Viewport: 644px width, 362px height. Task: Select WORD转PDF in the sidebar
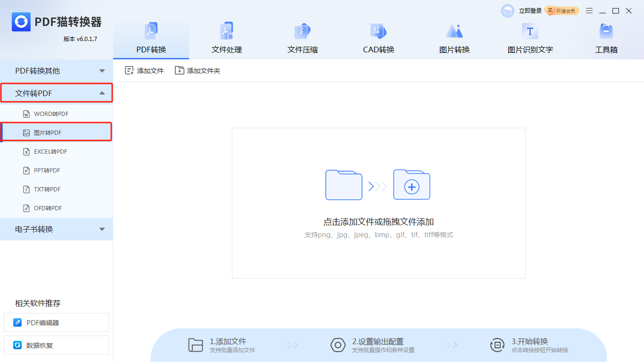[56, 114]
